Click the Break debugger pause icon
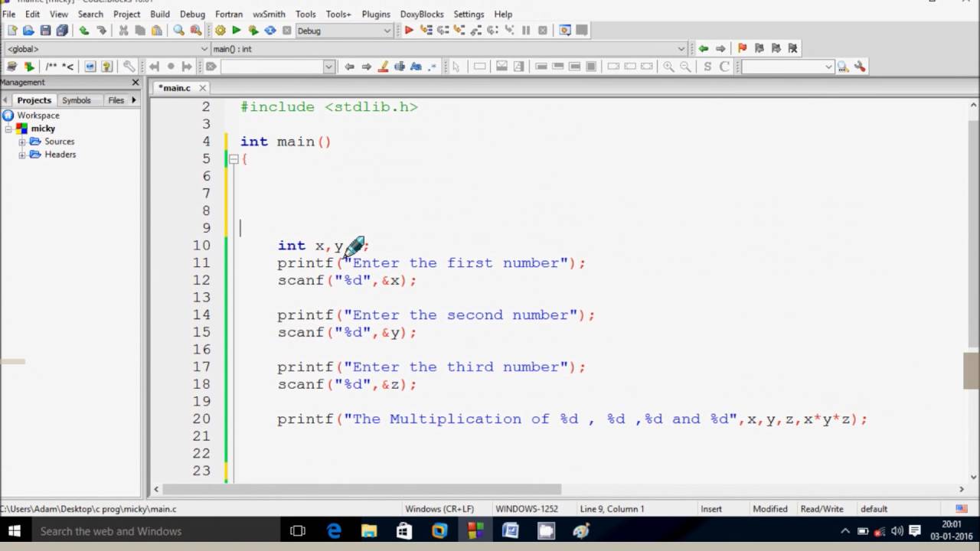Screen dimensions: 980x551 coord(526,31)
